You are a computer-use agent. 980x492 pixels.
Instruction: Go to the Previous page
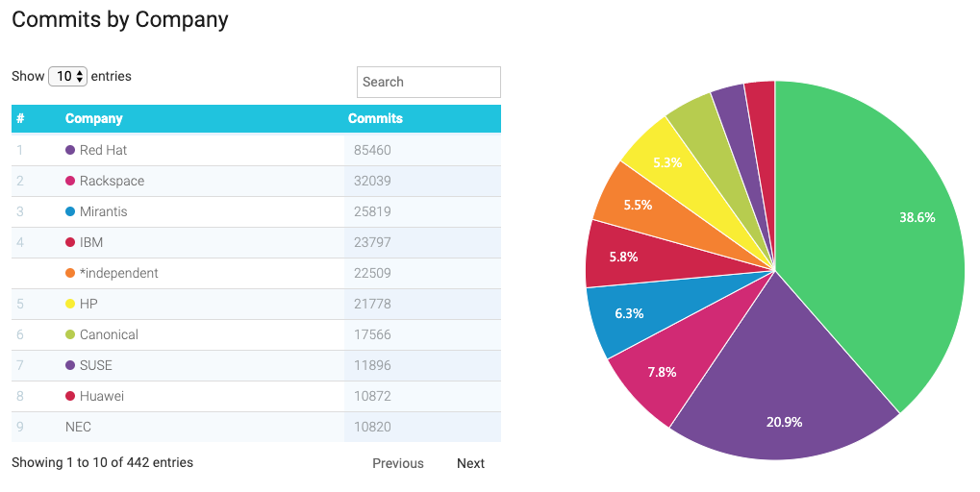click(x=398, y=463)
